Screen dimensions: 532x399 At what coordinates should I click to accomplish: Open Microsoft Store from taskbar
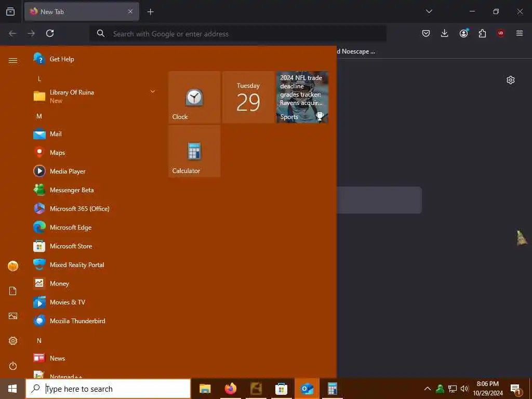(x=281, y=389)
